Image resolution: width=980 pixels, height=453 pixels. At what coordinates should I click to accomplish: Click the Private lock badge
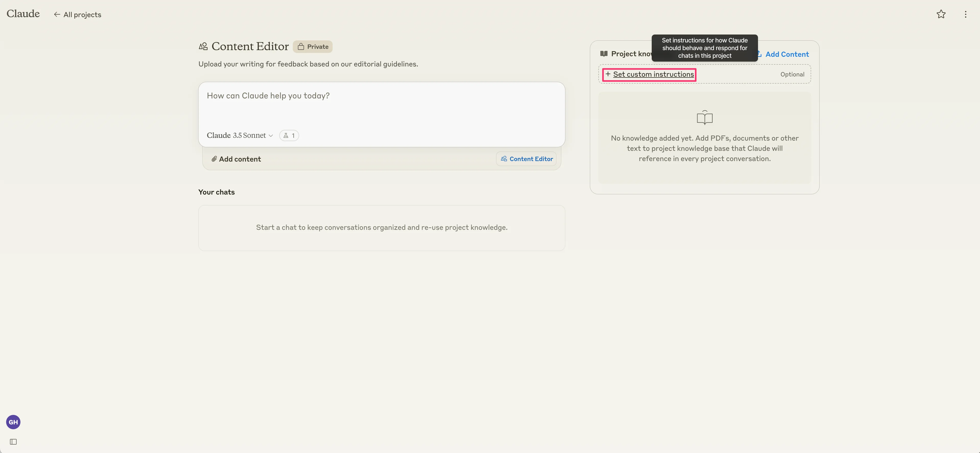pyautogui.click(x=313, y=47)
